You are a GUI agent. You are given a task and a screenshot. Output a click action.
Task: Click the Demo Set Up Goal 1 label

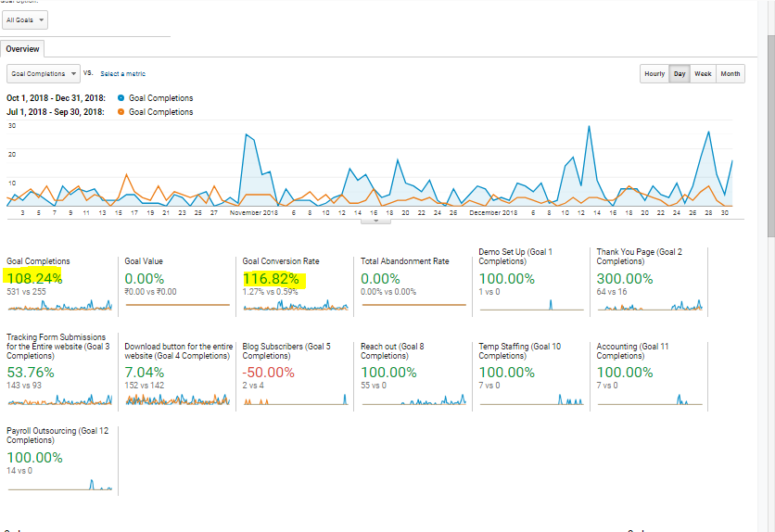click(x=515, y=257)
